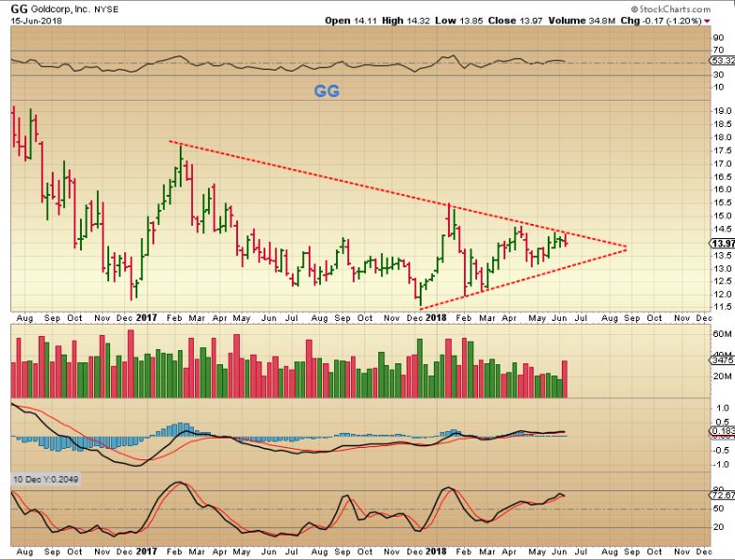Click the 16.5 price axis label
Image resolution: width=735 pixels, height=560 pixels.
[723, 177]
